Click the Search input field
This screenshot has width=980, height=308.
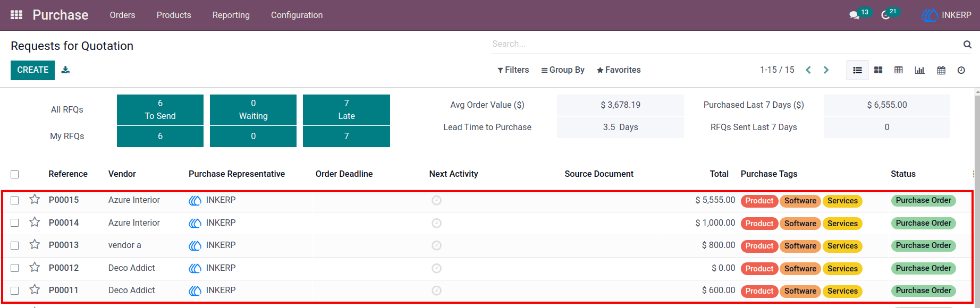point(726,44)
